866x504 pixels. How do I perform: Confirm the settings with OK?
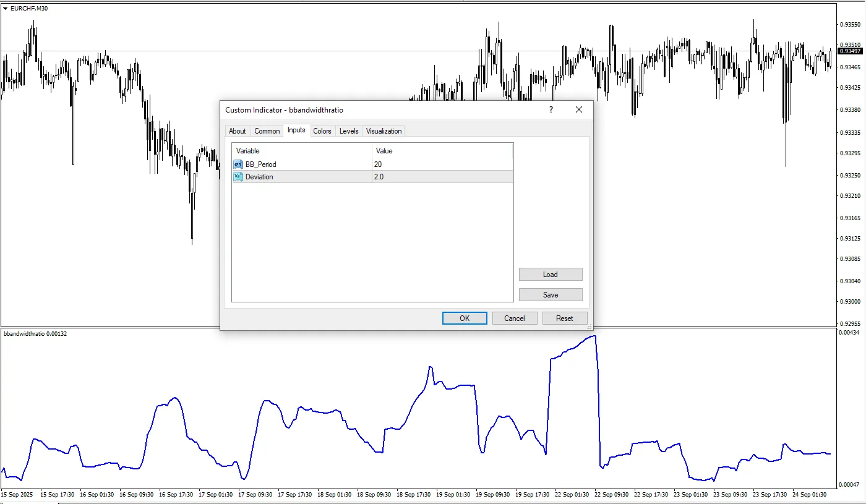[x=465, y=318]
